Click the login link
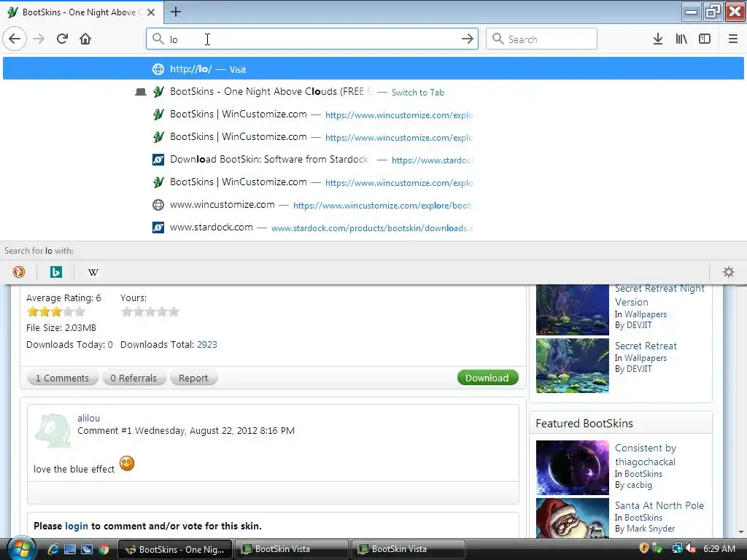Viewport: 747px width, 560px height. click(x=76, y=526)
